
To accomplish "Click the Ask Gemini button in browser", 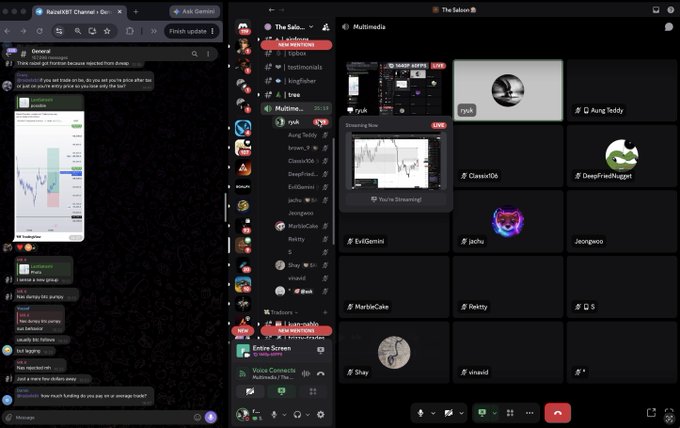I will (x=194, y=12).
